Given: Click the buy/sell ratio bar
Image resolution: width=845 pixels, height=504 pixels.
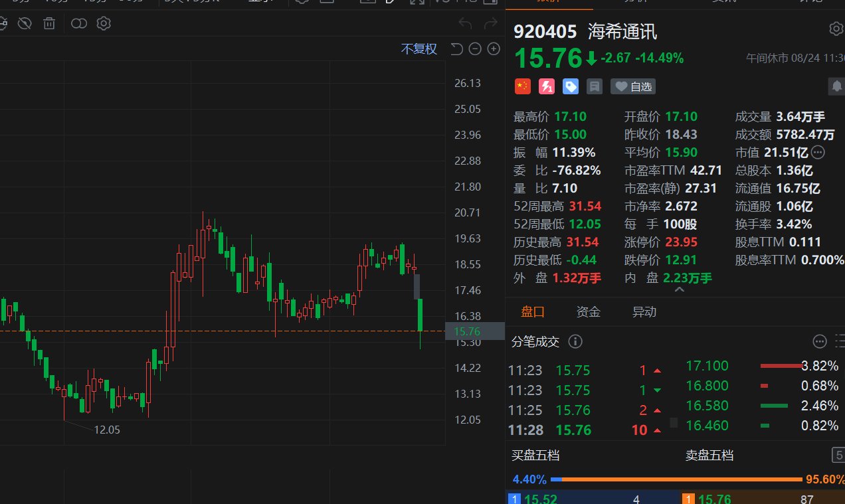Looking at the screenshot, I should pos(676,479).
